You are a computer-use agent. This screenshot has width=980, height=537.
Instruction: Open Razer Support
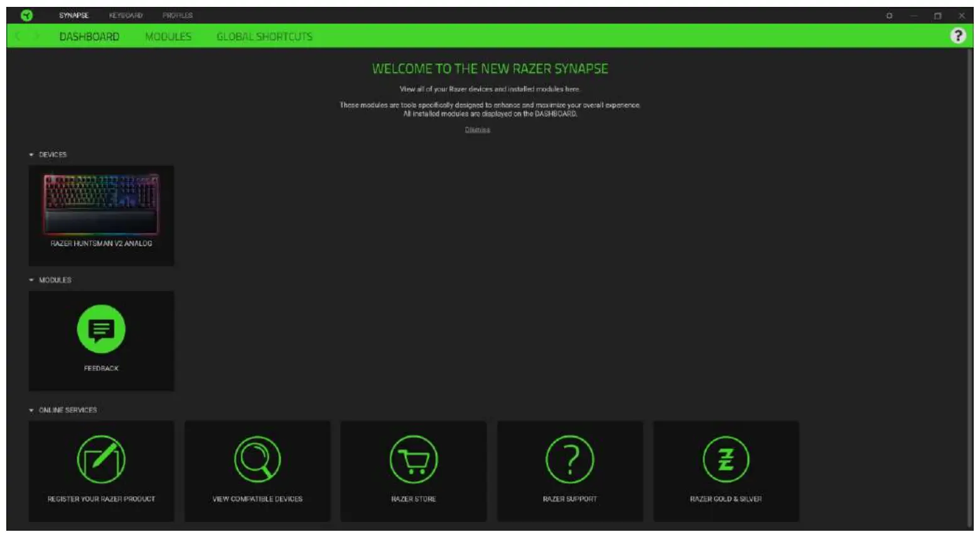[569, 461]
